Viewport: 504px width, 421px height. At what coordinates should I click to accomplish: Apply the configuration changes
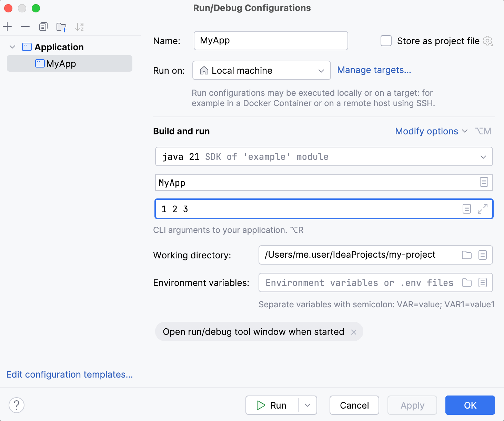tap(412, 405)
